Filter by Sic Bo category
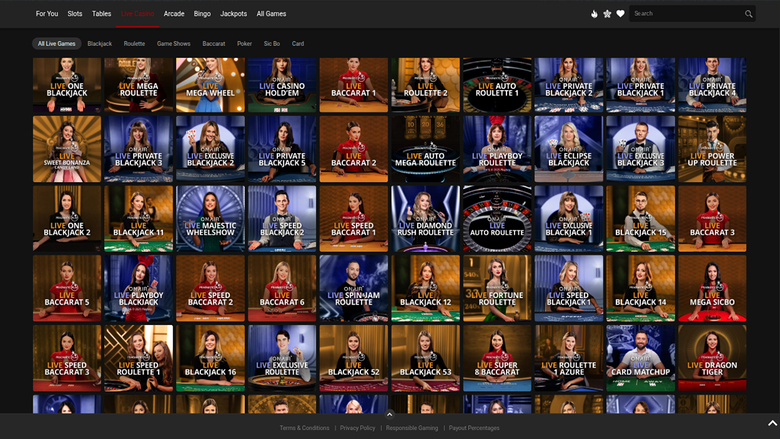The image size is (780, 439). (x=272, y=44)
